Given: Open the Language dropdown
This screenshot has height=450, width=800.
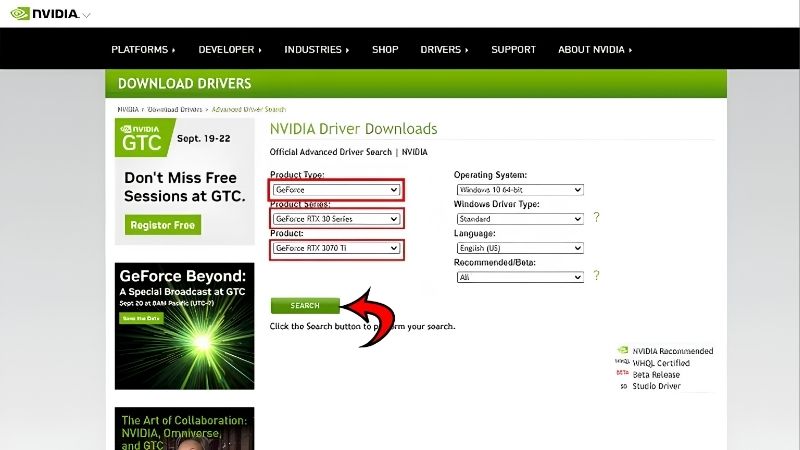Looking at the screenshot, I should click(x=520, y=248).
